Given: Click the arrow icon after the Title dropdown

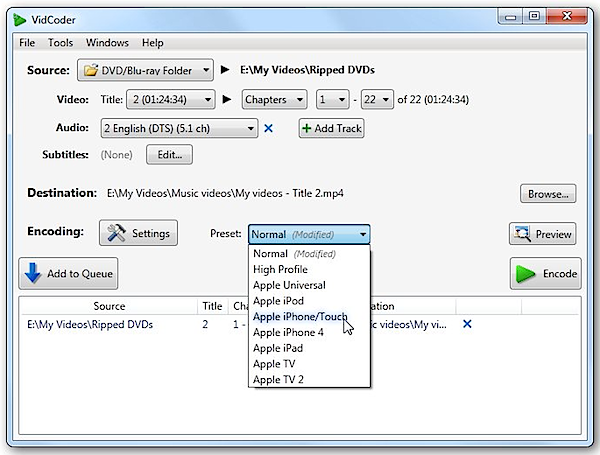Looking at the screenshot, I should pyautogui.click(x=227, y=99).
